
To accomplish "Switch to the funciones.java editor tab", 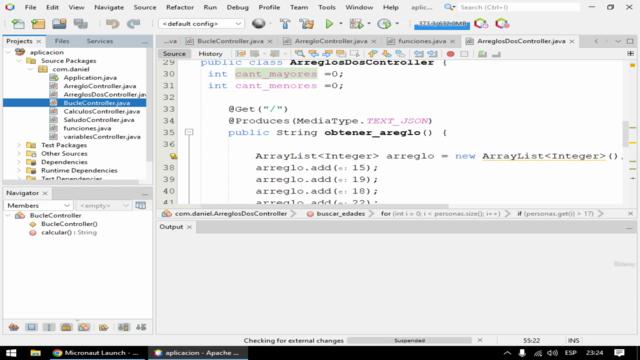I will [422, 41].
